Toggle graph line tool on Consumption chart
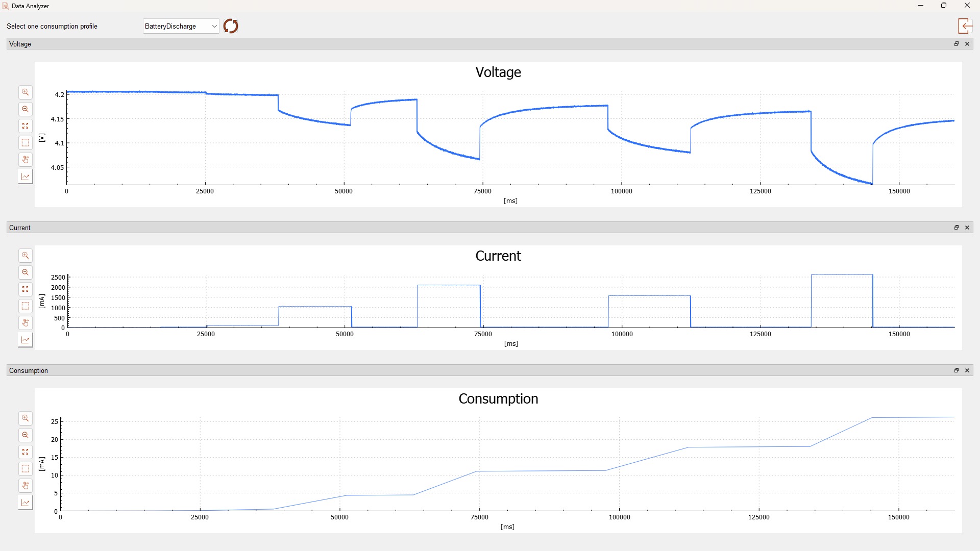 coord(25,503)
